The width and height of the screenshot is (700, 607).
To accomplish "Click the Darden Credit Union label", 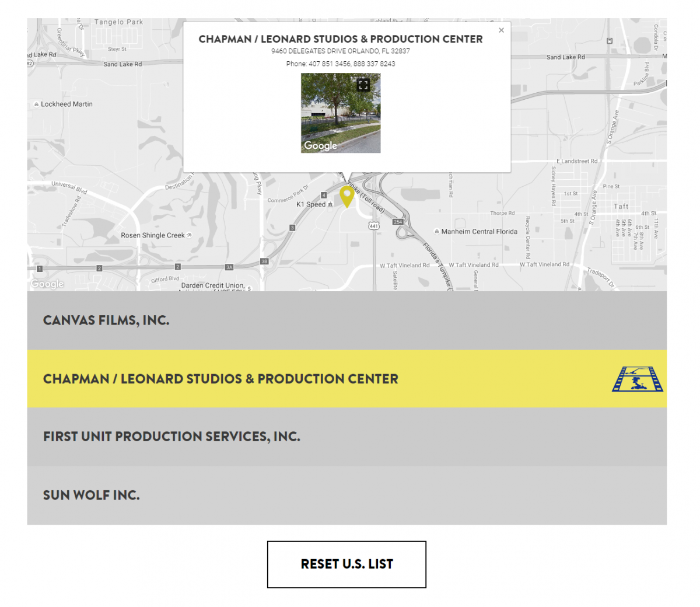I will point(213,286).
